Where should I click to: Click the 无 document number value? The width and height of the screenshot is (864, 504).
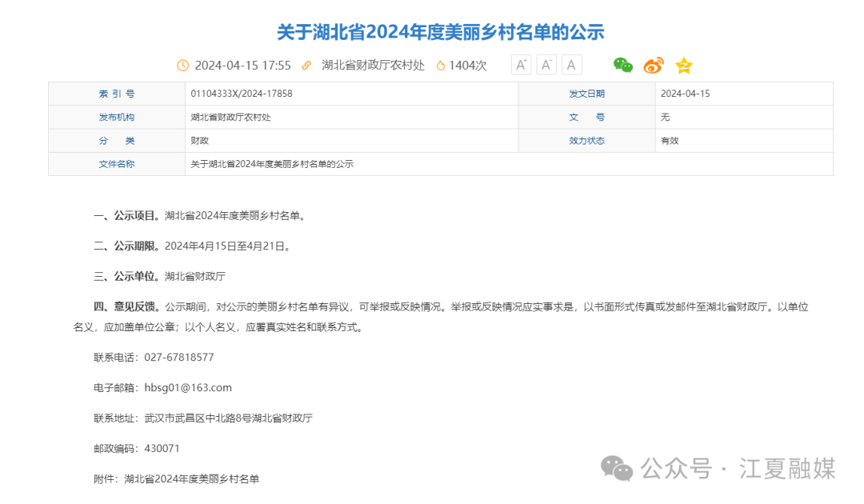point(665,118)
